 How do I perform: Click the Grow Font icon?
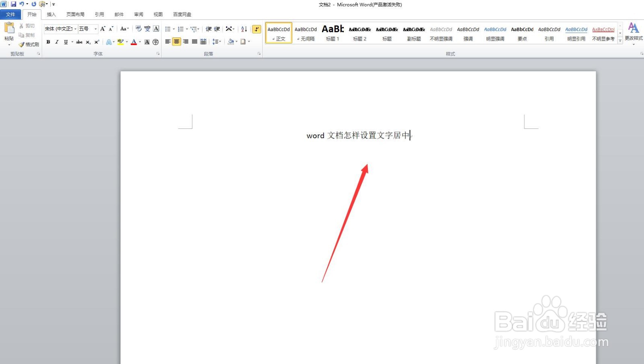click(103, 29)
